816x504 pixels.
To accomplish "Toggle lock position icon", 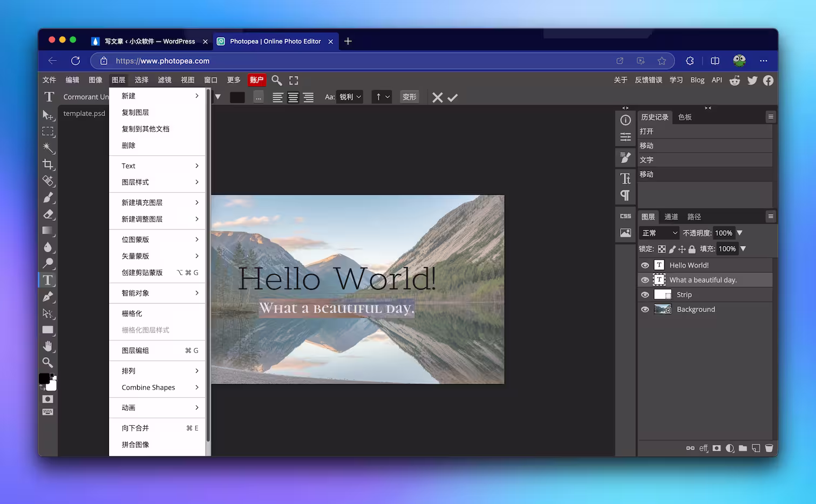I will pos(682,249).
